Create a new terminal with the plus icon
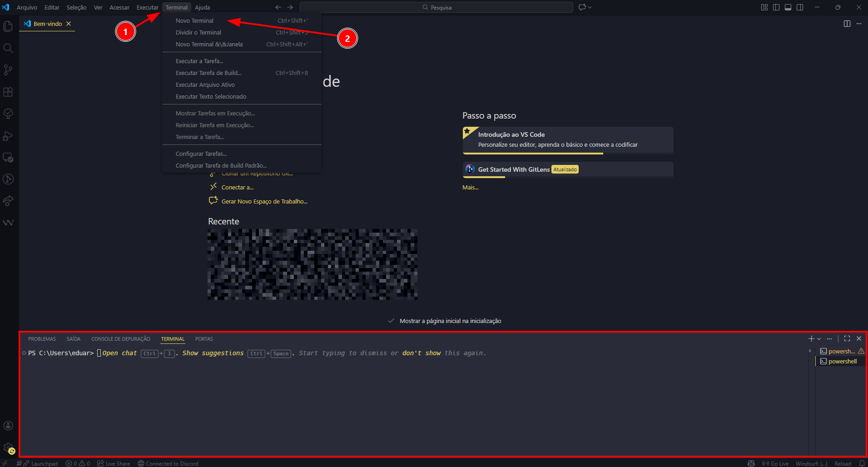 click(x=811, y=339)
